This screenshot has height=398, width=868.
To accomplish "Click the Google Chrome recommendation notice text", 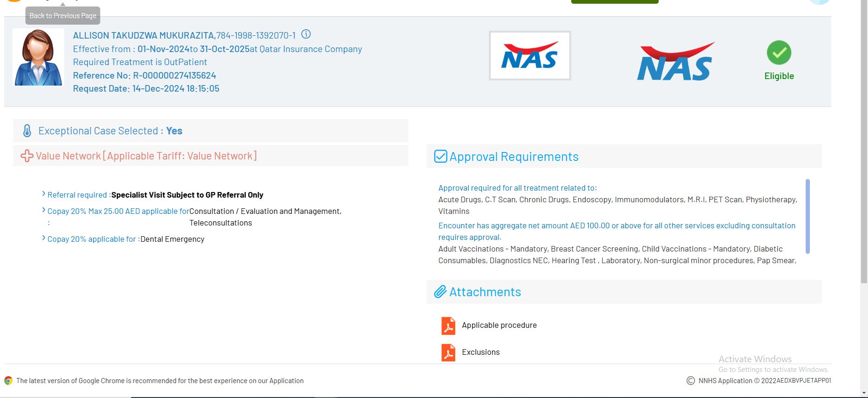I will [160, 381].
